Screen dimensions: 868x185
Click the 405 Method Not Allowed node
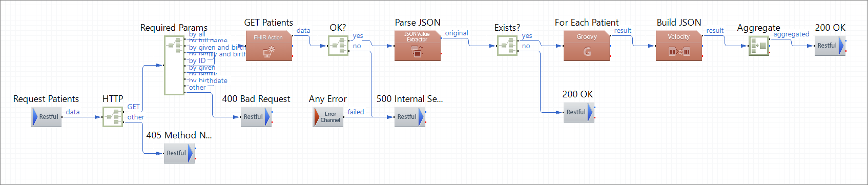point(179,153)
